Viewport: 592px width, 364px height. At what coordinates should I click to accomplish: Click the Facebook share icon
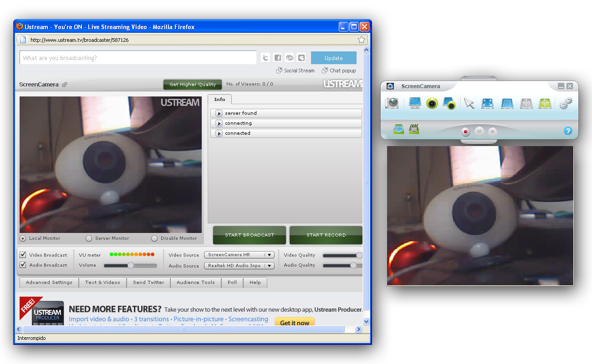pyautogui.click(x=277, y=57)
